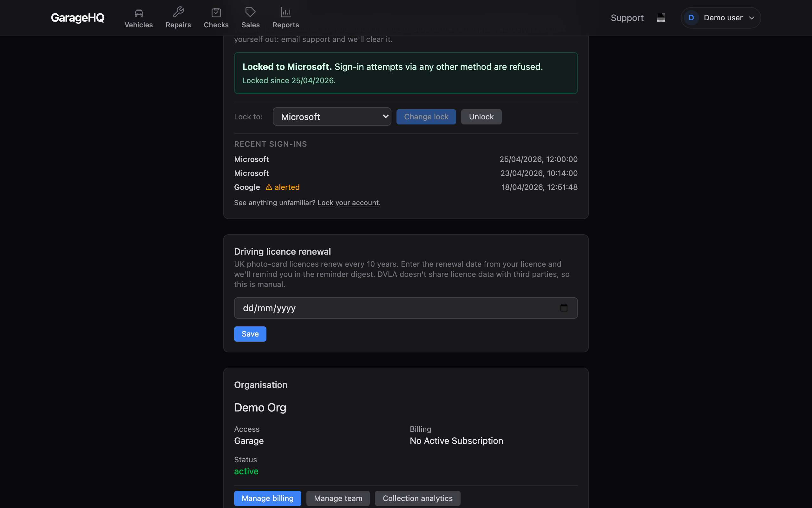This screenshot has height=508, width=812.
Task: Open the Reports chart icon
Action: pos(285,12)
